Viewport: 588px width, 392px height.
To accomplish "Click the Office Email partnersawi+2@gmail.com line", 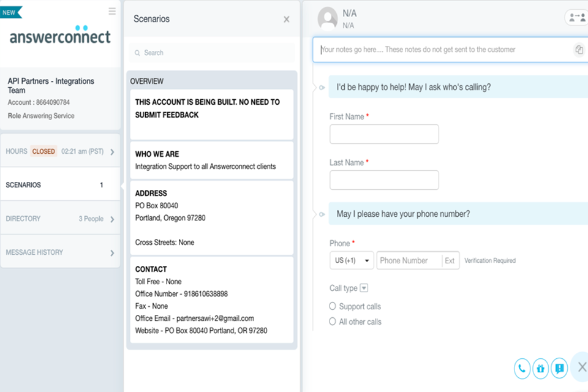I will click(x=194, y=318).
